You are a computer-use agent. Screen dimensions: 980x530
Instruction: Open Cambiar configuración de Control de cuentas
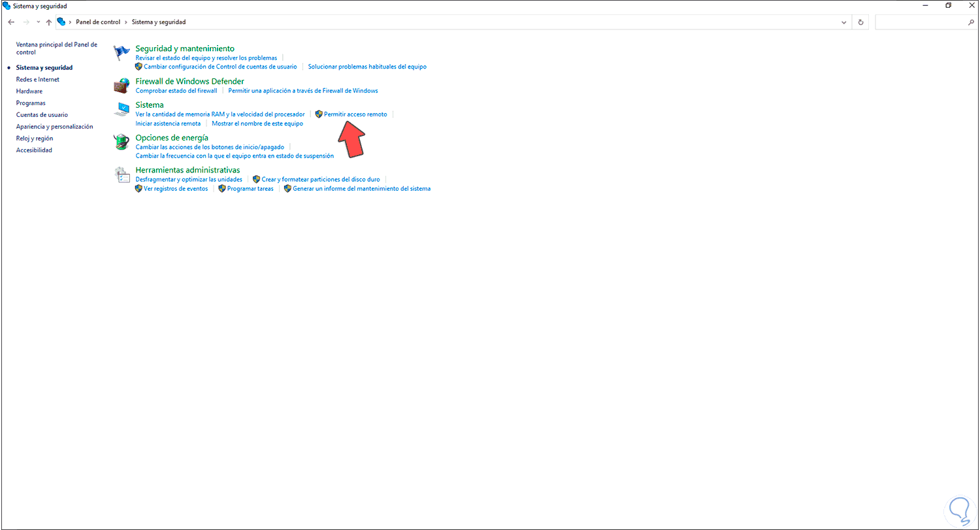(x=220, y=67)
